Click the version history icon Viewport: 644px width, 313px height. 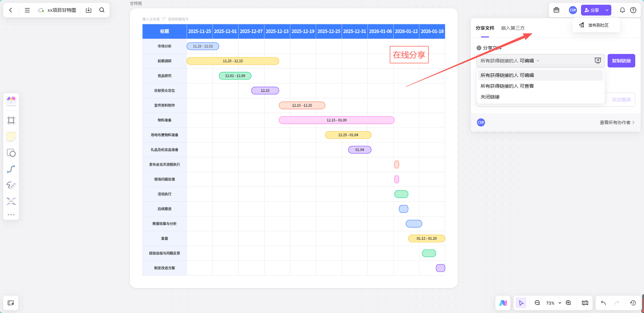633,303
